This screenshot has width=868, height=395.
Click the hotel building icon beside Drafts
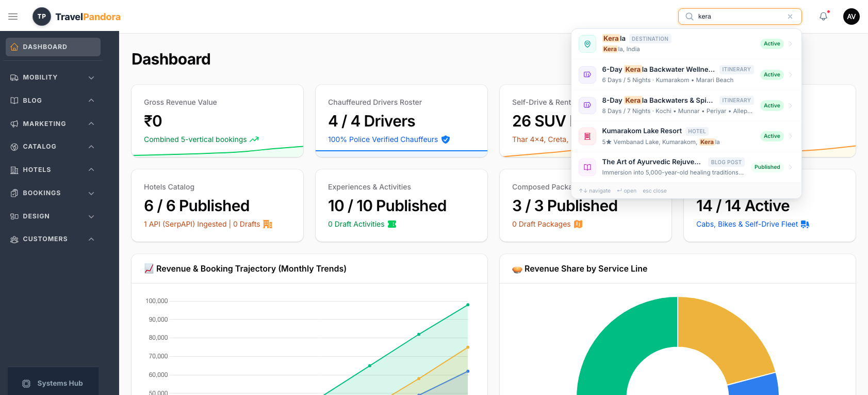point(268,224)
